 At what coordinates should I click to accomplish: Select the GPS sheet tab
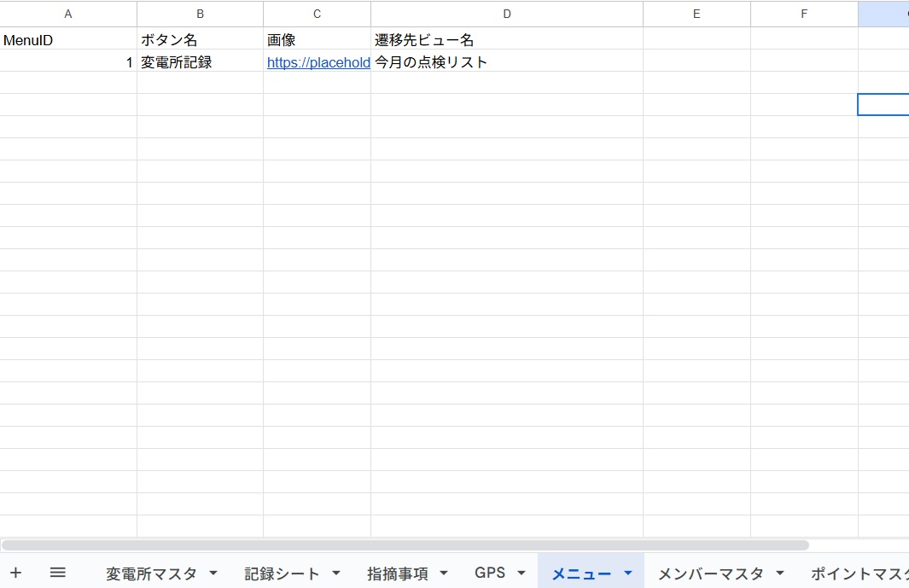490,573
